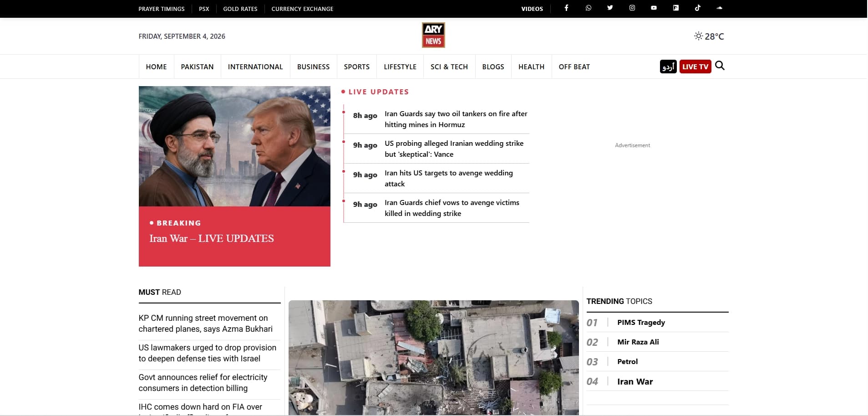Click the sun weather icon

click(698, 36)
